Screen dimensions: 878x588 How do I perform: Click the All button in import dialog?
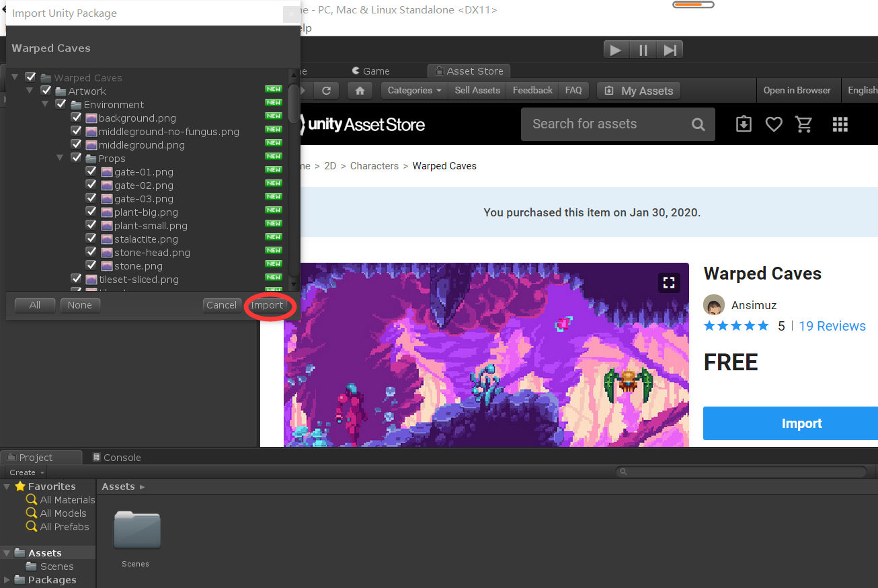35,305
